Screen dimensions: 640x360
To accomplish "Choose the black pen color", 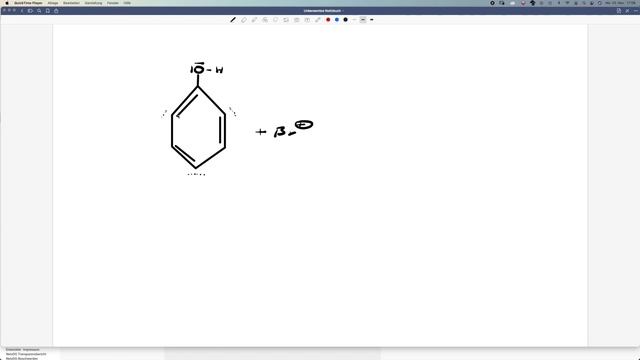I will [x=346, y=20].
